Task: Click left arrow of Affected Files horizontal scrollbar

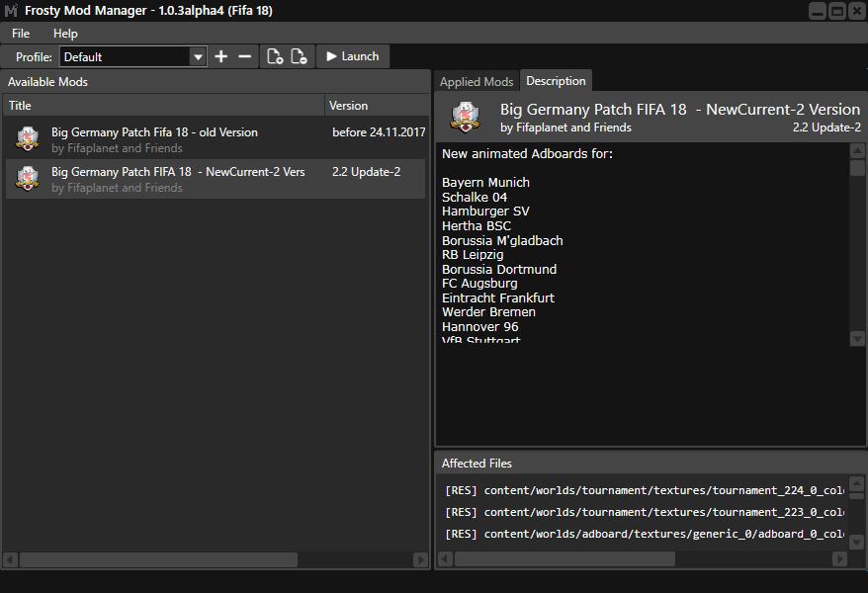Action: (x=445, y=559)
